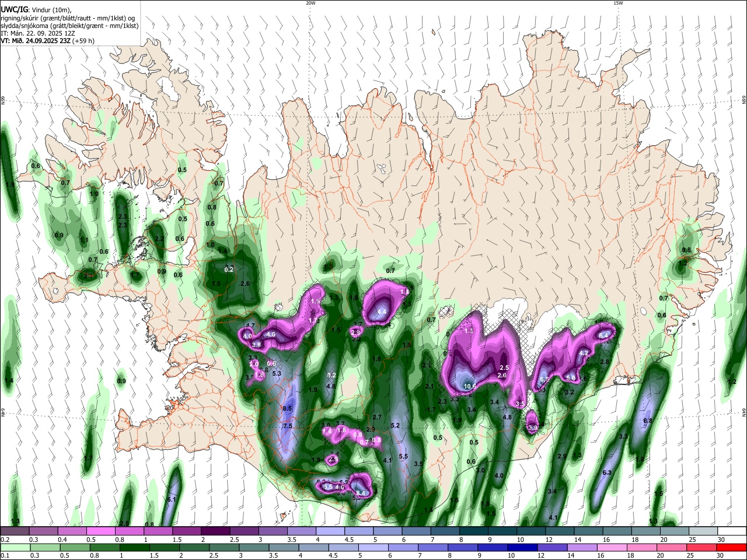Select the bright pink 0.5 snow legend swatch

[100, 531]
